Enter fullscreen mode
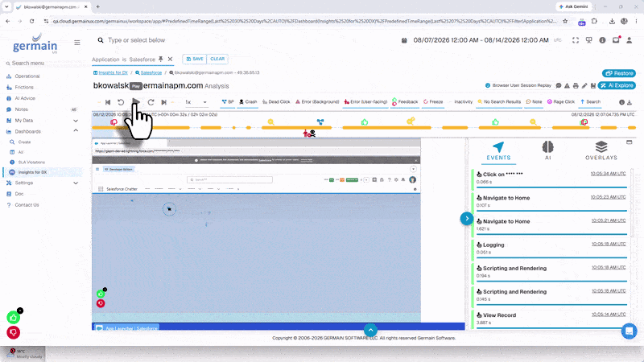This screenshot has width=644, height=362. tap(576, 40)
